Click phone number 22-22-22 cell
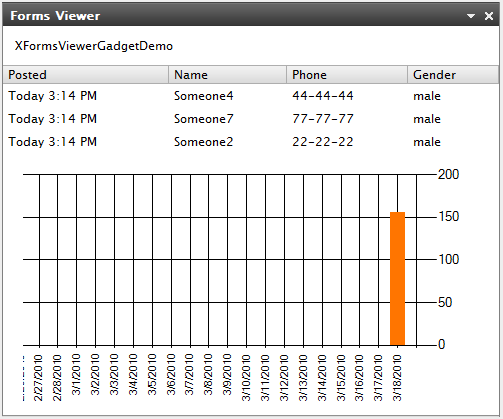Viewport: 503px width, 419px height. click(x=323, y=142)
